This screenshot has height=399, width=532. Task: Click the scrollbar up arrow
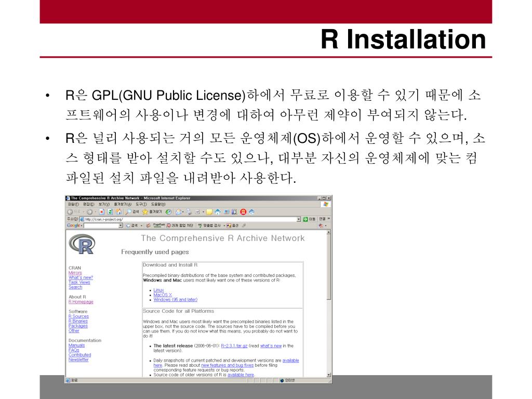pos(328,232)
